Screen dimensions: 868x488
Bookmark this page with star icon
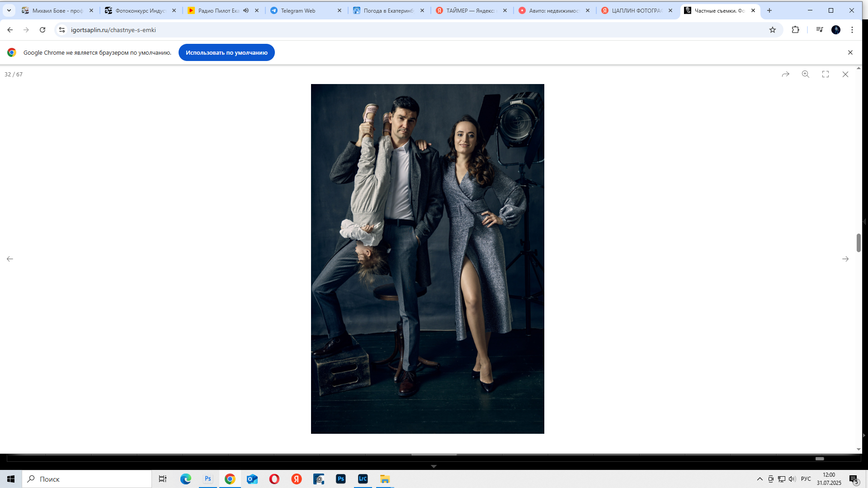point(773,30)
